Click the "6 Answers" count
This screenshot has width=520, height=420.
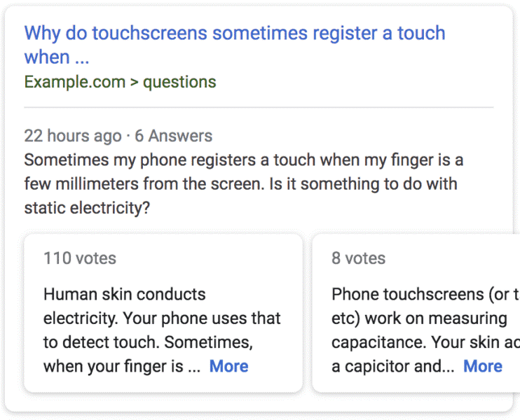[x=173, y=136]
